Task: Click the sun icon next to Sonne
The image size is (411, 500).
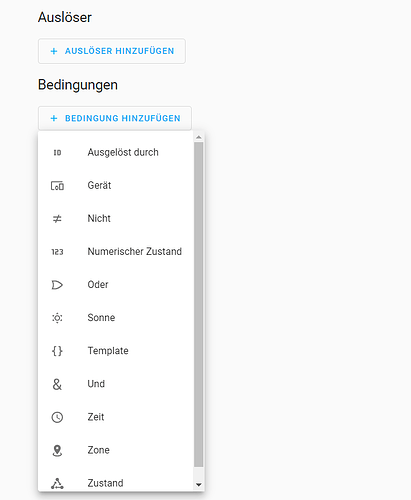Action: 57,318
